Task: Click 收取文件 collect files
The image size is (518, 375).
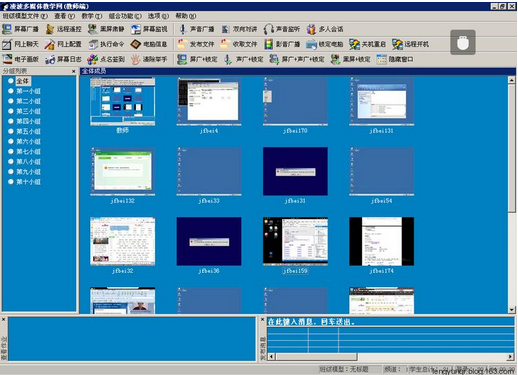Action: (x=239, y=44)
